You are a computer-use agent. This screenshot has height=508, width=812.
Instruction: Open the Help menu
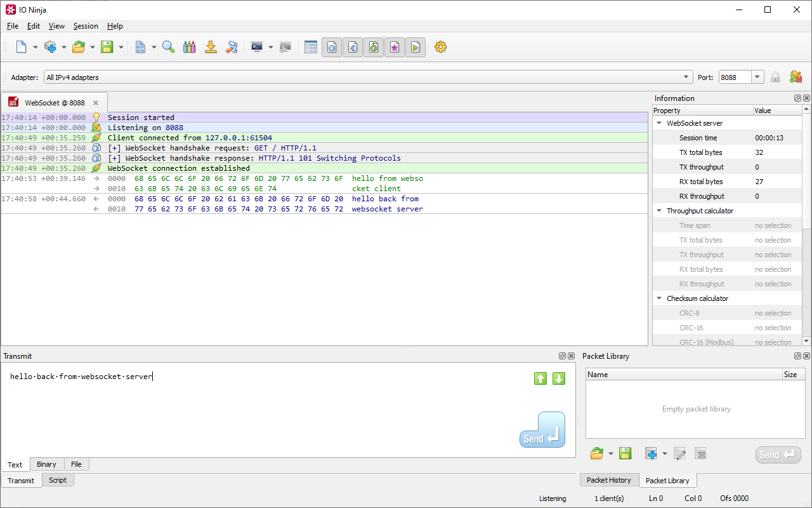click(x=115, y=26)
